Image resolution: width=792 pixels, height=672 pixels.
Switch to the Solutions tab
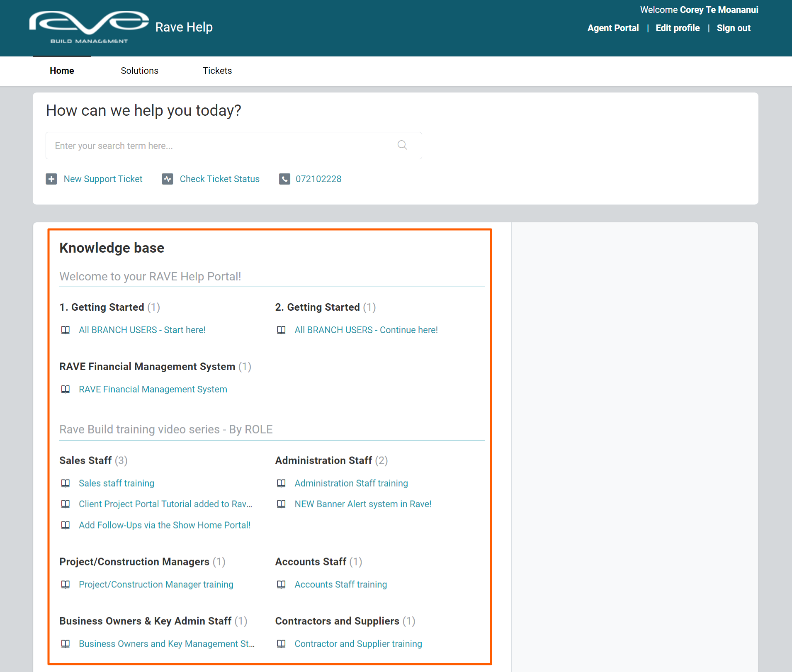(x=139, y=71)
